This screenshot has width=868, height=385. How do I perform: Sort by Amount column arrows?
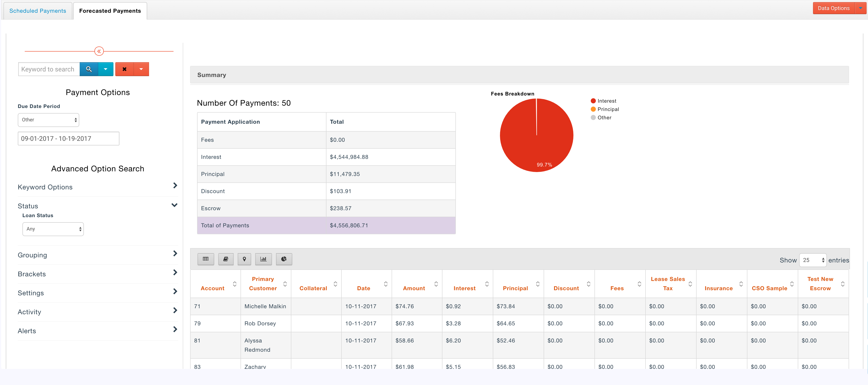[x=436, y=284]
